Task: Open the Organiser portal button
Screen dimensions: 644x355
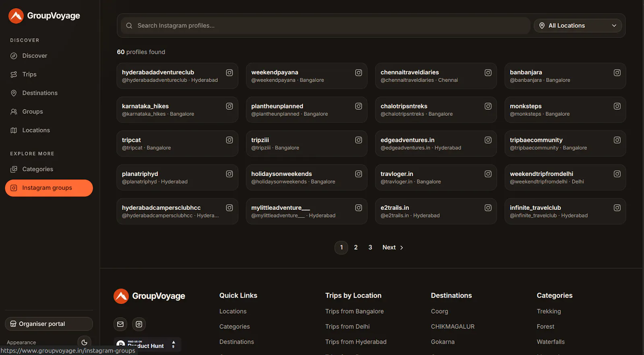Action: [49, 324]
